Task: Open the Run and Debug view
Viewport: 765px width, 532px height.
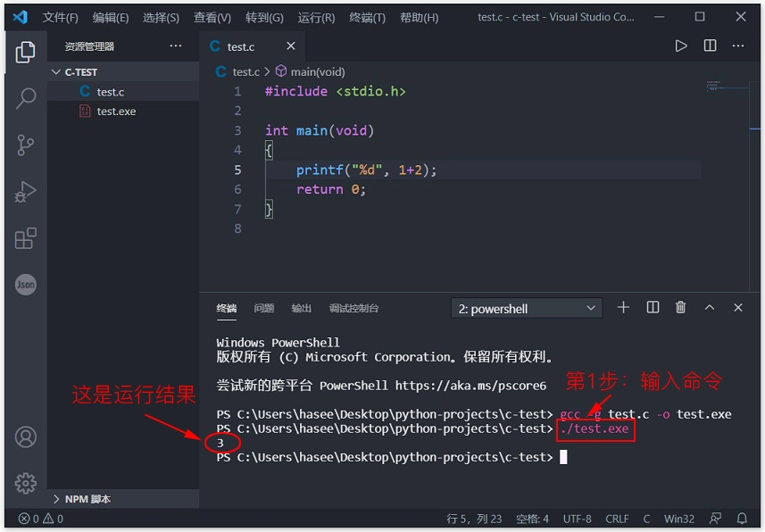Action: pyautogui.click(x=25, y=191)
